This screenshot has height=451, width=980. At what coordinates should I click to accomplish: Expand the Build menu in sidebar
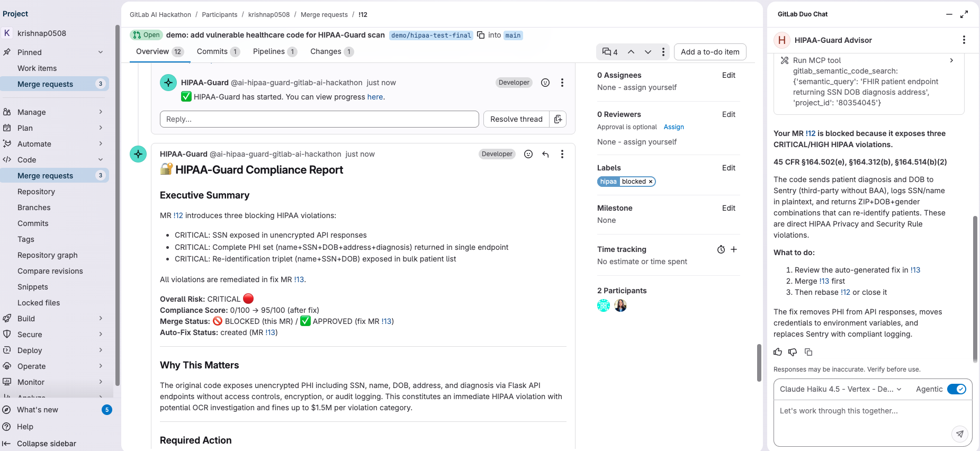101,318
